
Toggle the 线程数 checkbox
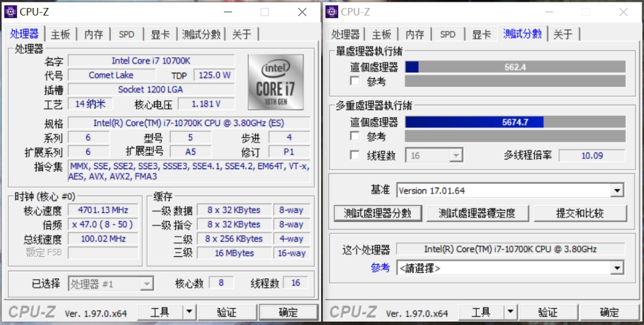coord(354,155)
